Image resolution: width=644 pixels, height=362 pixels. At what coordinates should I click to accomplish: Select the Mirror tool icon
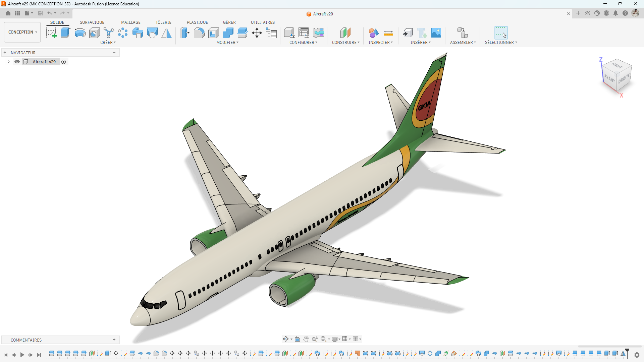[166, 33]
